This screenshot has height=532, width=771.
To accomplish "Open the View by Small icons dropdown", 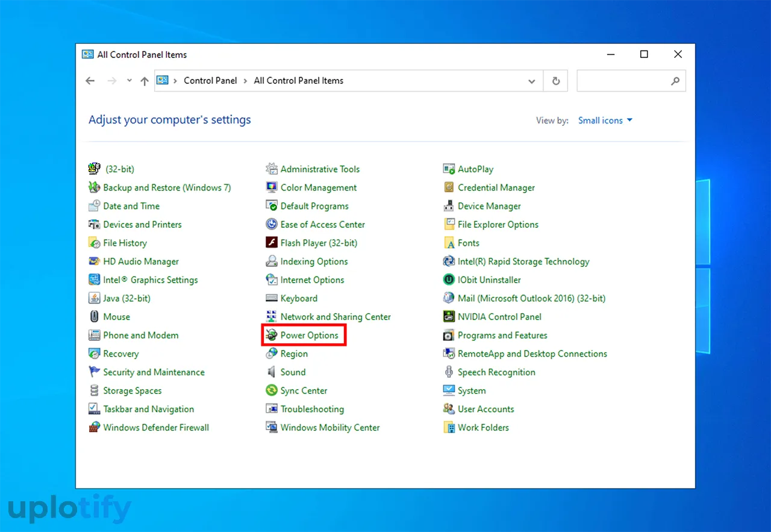I will coord(605,120).
